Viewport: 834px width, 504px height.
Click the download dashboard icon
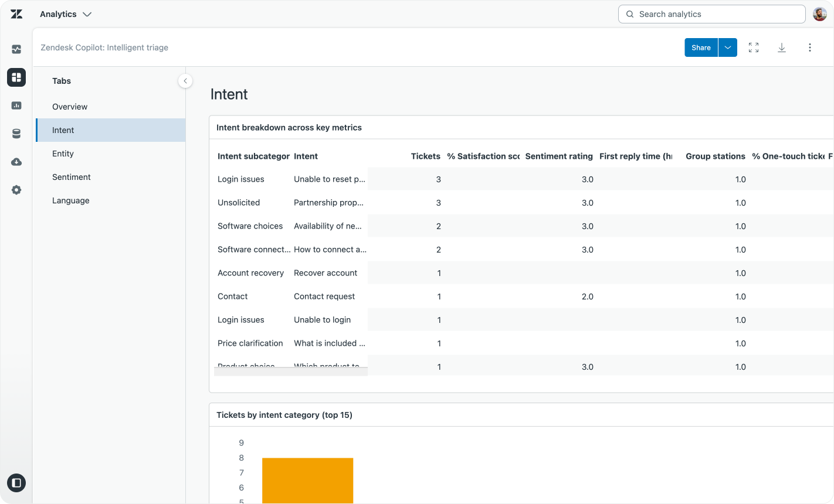[x=782, y=47]
